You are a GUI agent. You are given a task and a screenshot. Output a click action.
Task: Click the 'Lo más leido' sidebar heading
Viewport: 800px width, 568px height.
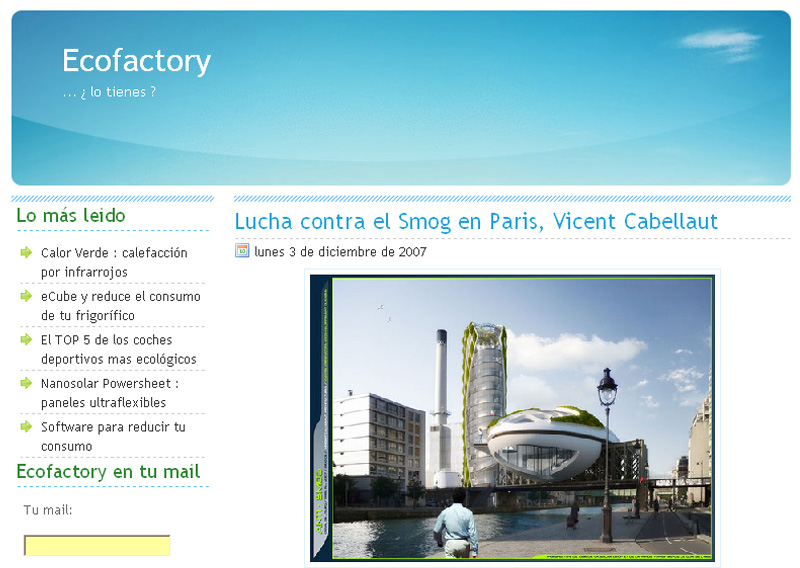click(x=71, y=215)
